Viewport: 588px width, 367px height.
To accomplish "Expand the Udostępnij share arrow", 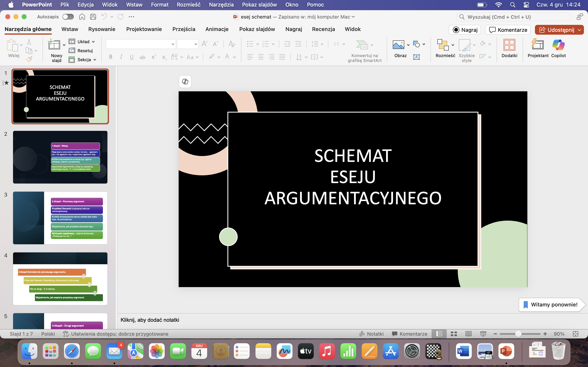I will [x=579, y=30].
